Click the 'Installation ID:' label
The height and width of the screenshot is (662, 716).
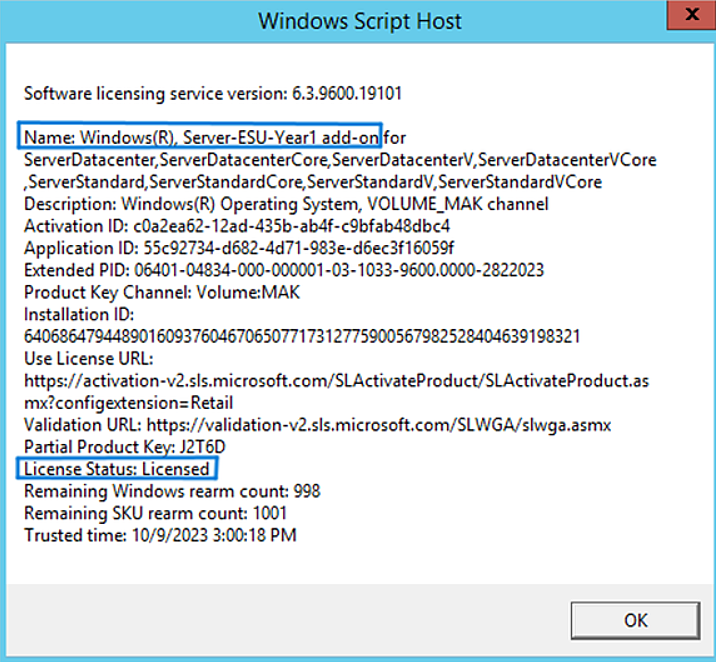[x=79, y=315]
